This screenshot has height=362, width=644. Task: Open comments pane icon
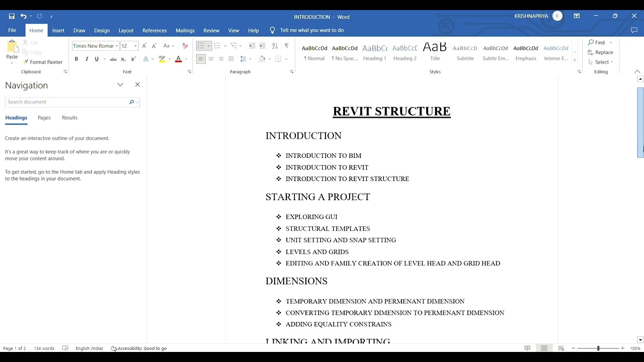[634, 30]
